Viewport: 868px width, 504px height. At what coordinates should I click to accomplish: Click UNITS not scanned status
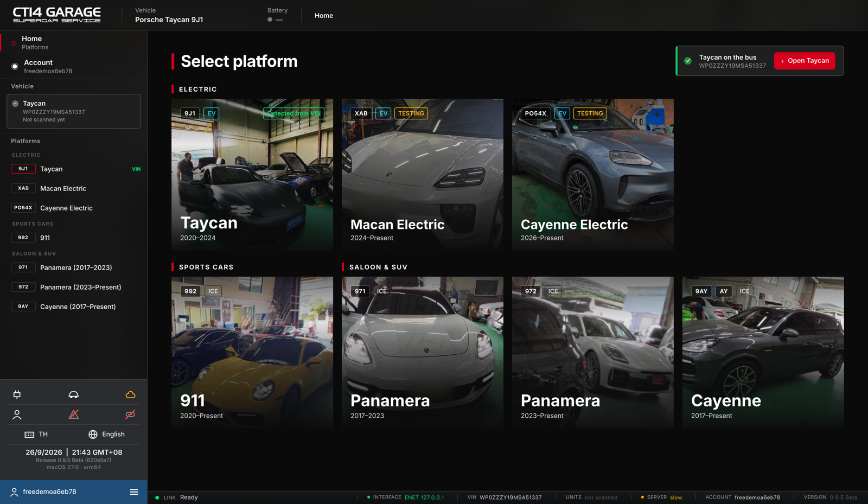click(x=591, y=497)
